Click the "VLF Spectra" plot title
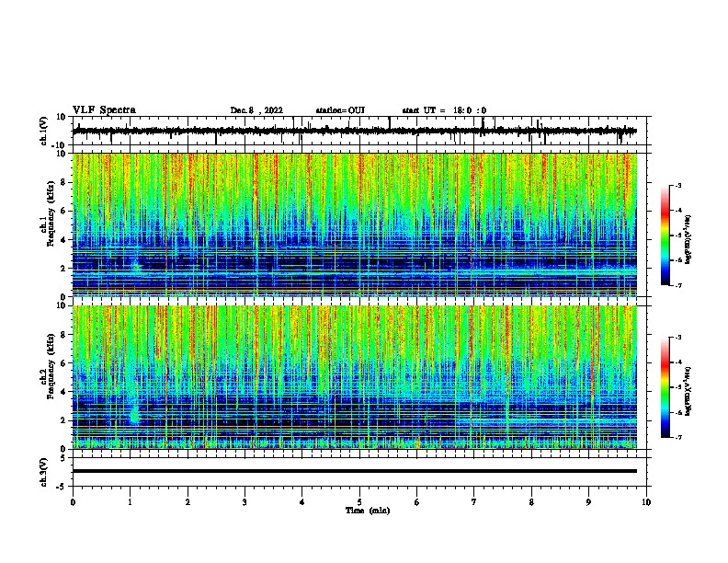 coord(104,110)
